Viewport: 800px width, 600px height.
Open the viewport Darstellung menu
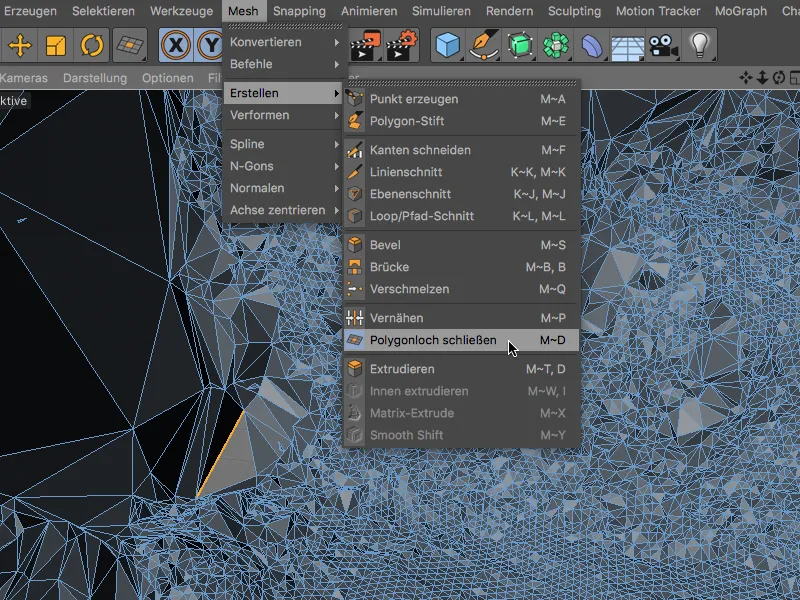(x=95, y=78)
